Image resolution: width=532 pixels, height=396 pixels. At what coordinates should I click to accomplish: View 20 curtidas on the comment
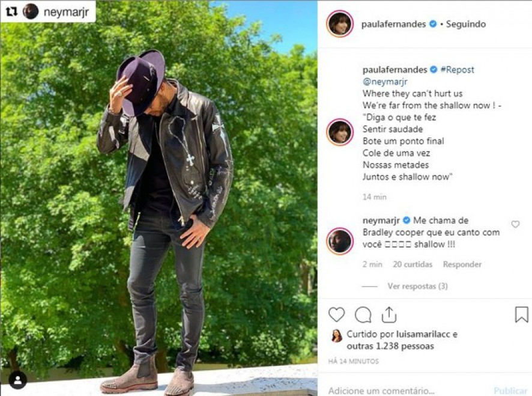click(413, 264)
